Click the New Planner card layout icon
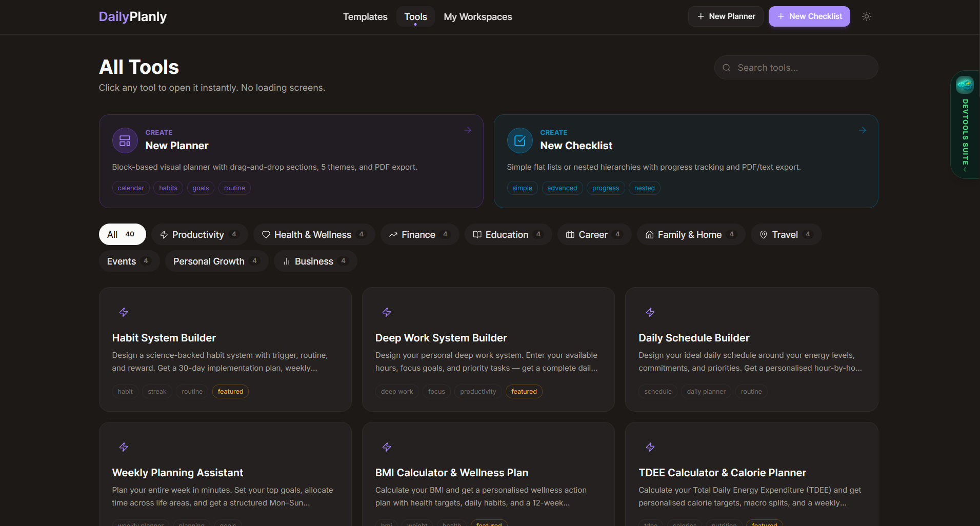980x526 pixels. [x=125, y=140]
